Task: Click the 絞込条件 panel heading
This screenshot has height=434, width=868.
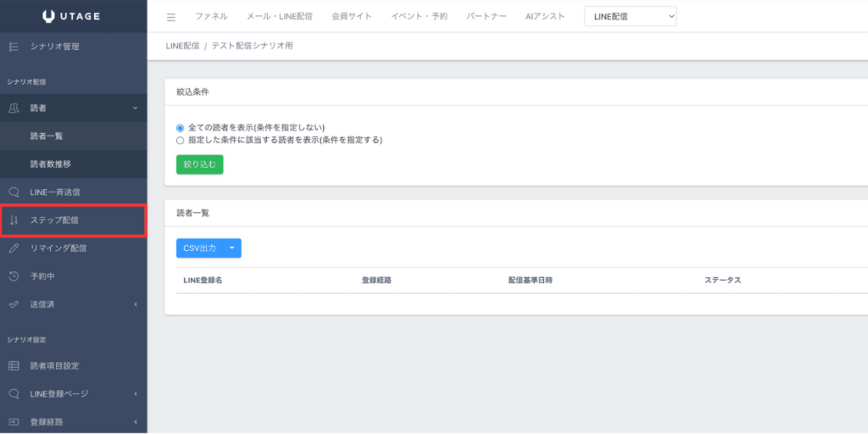Action: pos(192,92)
